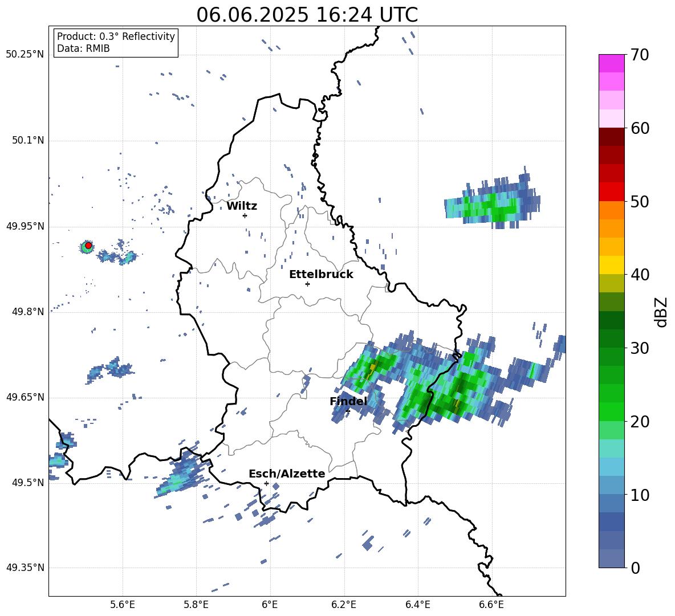Click the 0 colorbar tick label

pyautogui.click(x=635, y=568)
